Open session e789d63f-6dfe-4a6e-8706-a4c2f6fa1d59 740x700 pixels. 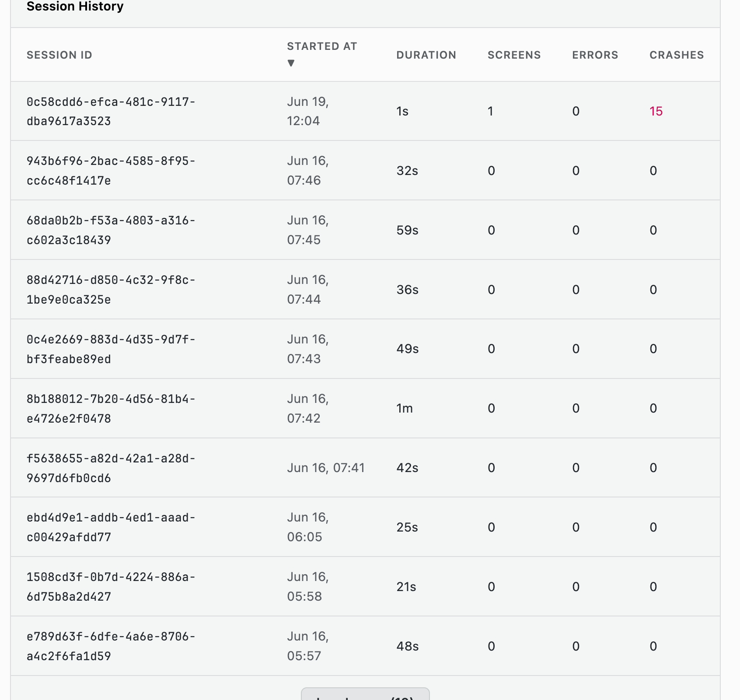(111, 646)
